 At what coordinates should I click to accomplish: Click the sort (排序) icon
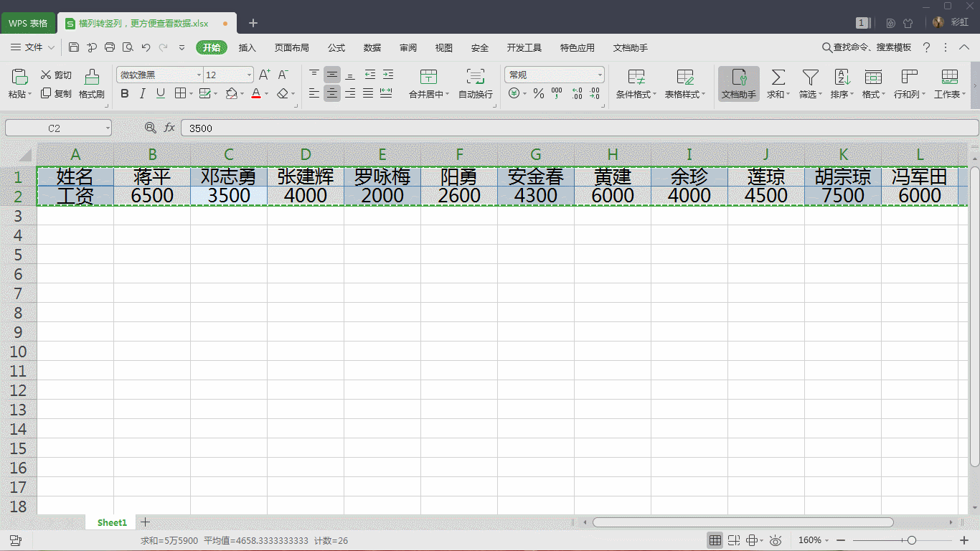tap(841, 81)
